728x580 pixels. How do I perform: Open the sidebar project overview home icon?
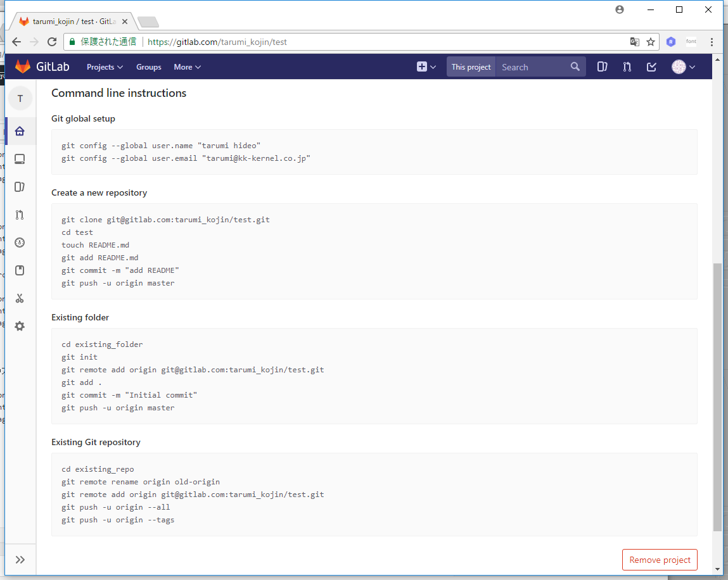[20, 131]
